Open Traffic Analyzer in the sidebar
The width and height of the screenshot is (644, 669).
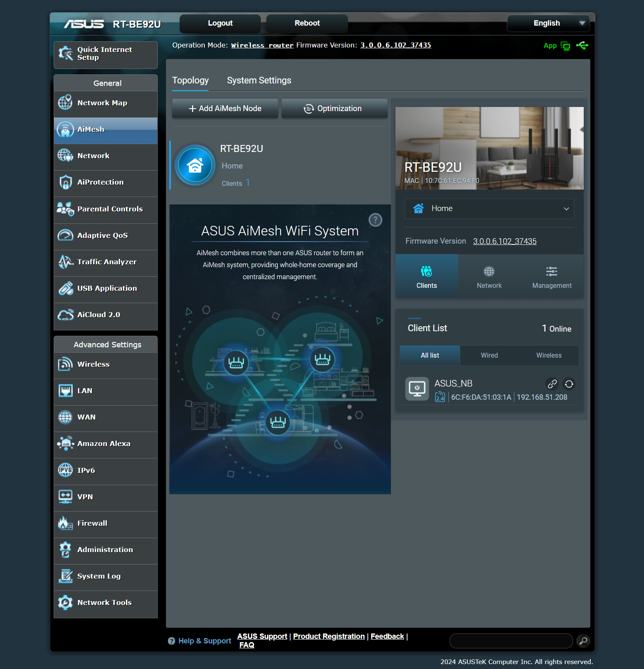(106, 262)
